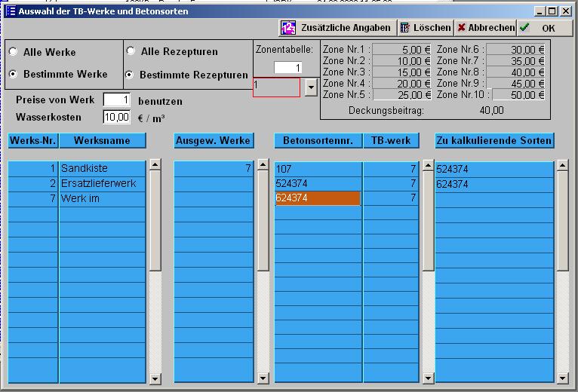
Task: Select the Alle Werke radio button
Action: point(14,53)
